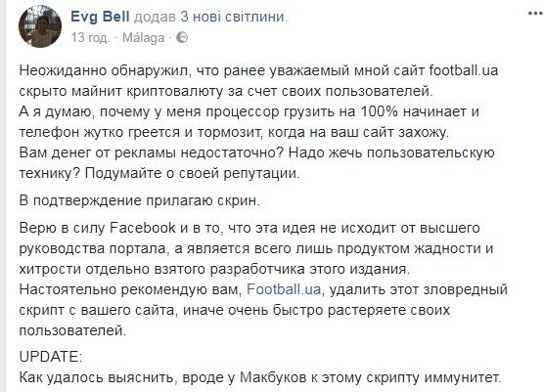Open the 13 год. post timestamp
Screen dimensions: 544x392
pyautogui.click(x=90, y=38)
